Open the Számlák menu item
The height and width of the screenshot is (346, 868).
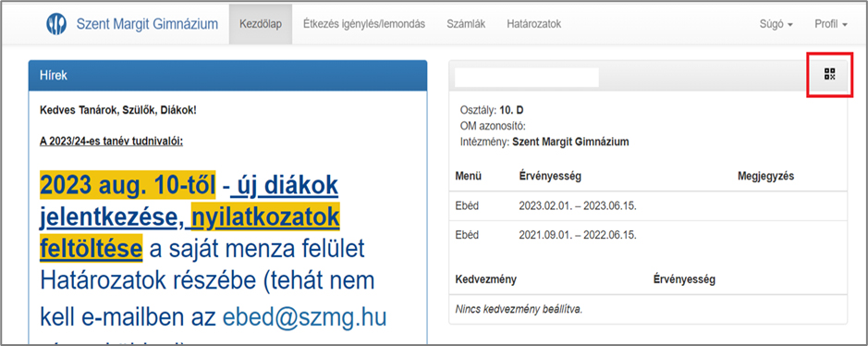[x=466, y=24]
